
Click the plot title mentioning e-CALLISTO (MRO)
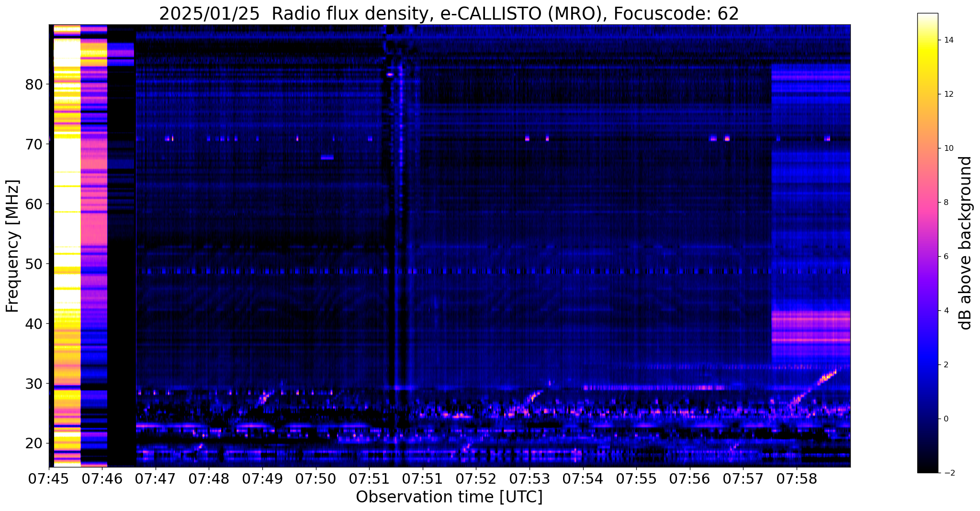pos(449,13)
